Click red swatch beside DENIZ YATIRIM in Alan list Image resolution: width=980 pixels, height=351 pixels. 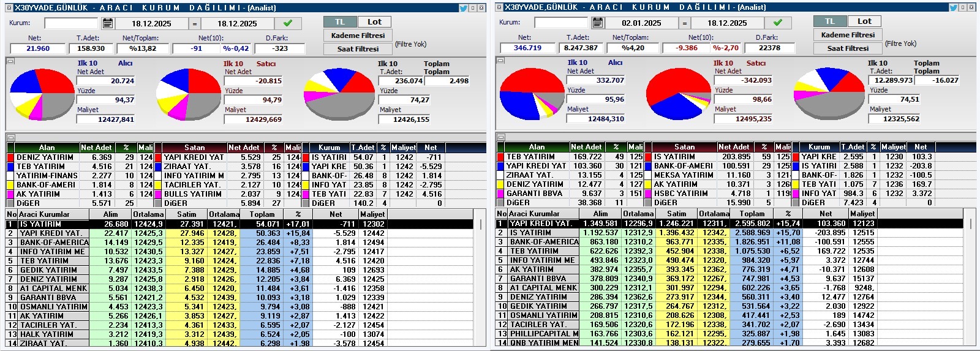10,157
